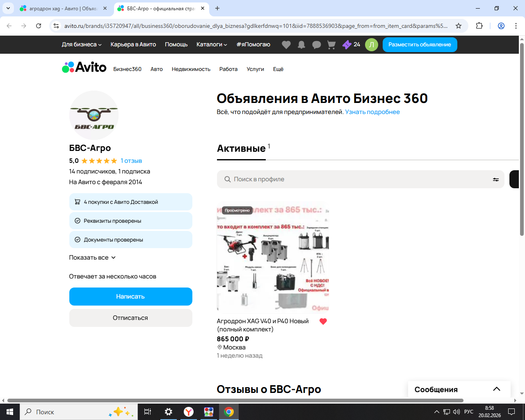The width and height of the screenshot is (525, 420).
Task: Click Реквизиты проверены badge
Action: click(x=131, y=221)
